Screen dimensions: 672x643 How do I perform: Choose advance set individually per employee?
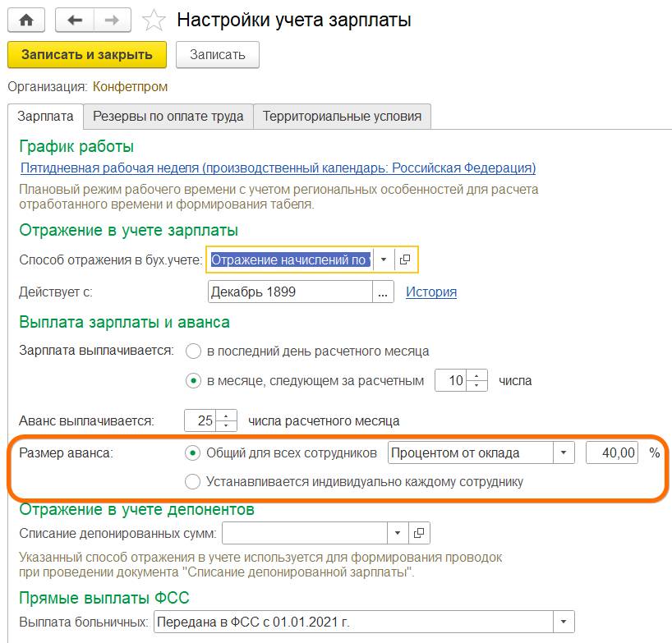click(x=192, y=482)
